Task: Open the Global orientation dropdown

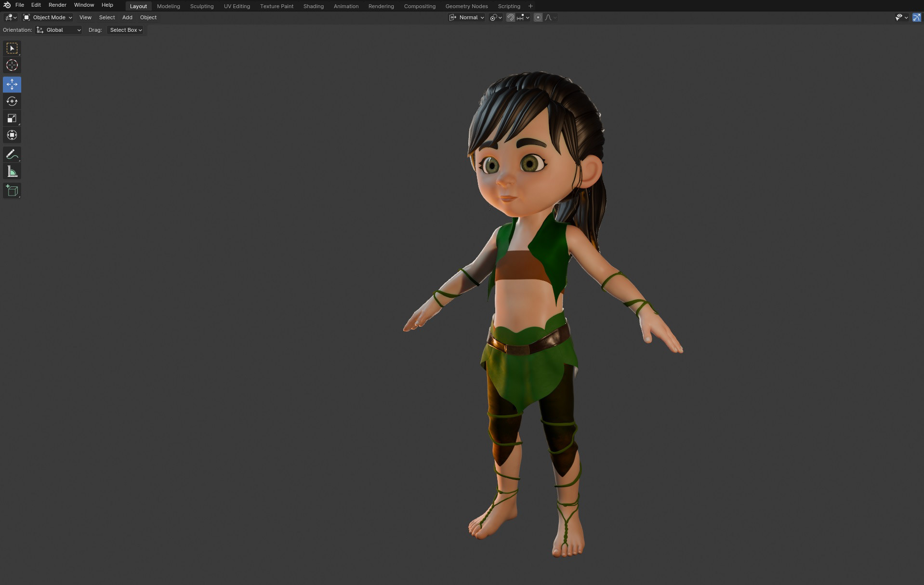Action: point(59,30)
